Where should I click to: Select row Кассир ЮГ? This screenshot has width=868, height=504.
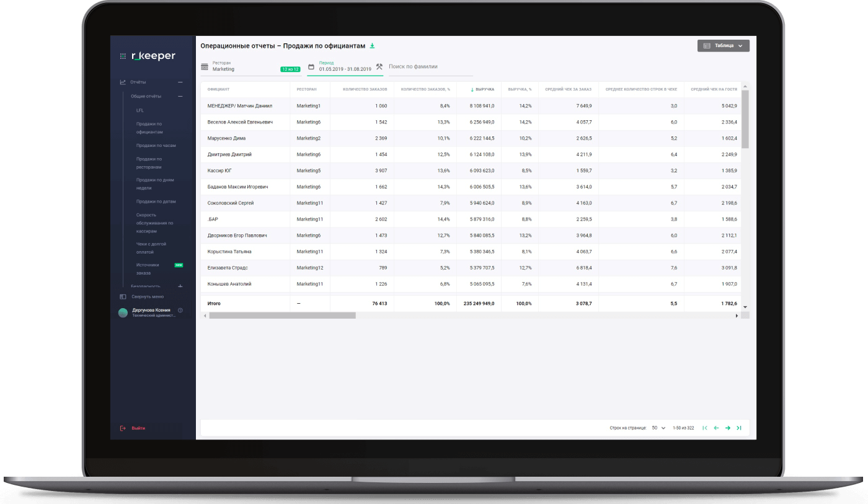pyautogui.click(x=470, y=170)
